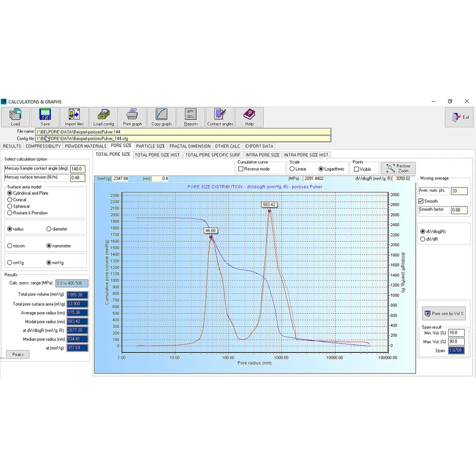Click Smooth factor field 0.68
The image size is (476, 476).
click(x=459, y=210)
